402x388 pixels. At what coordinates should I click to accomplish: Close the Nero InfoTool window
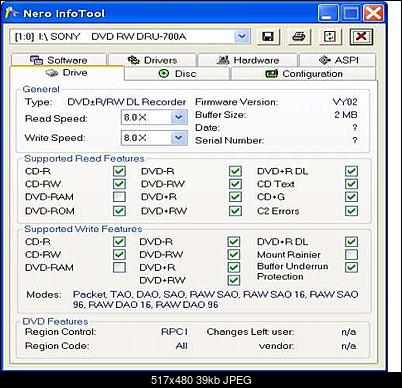coord(373,13)
